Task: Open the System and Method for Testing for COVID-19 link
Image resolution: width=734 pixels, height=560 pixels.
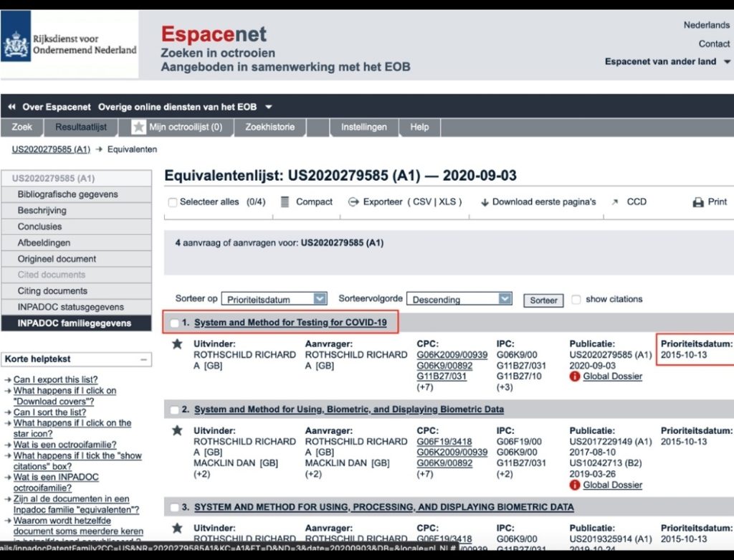Action: [290, 323]
